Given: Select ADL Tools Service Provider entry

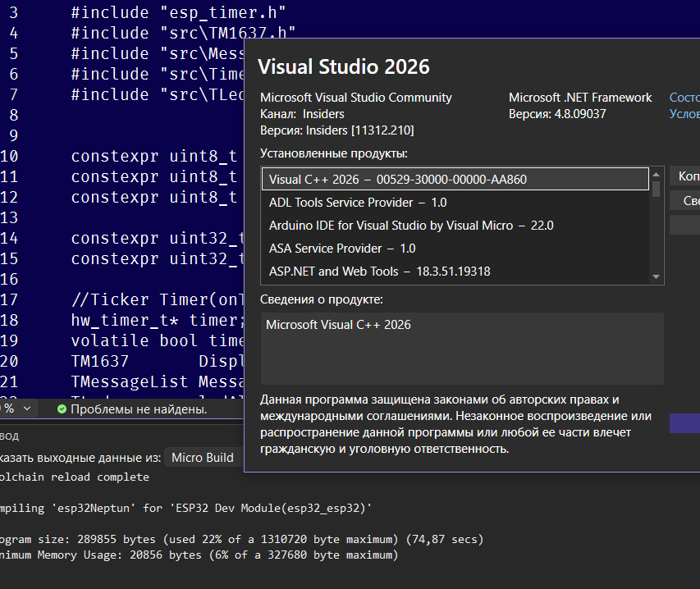Looking at the screenshot, I should pos(358,202).
